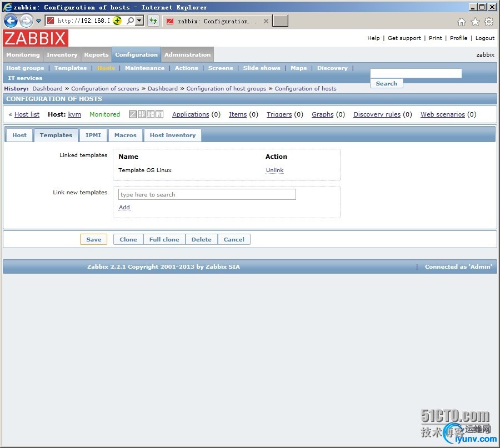
Task: Switch to the Host tab
Action: 19,135
